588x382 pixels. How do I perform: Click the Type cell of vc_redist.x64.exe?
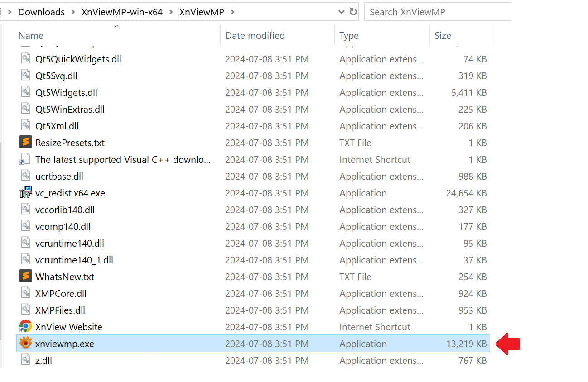(x=363, y=193)
